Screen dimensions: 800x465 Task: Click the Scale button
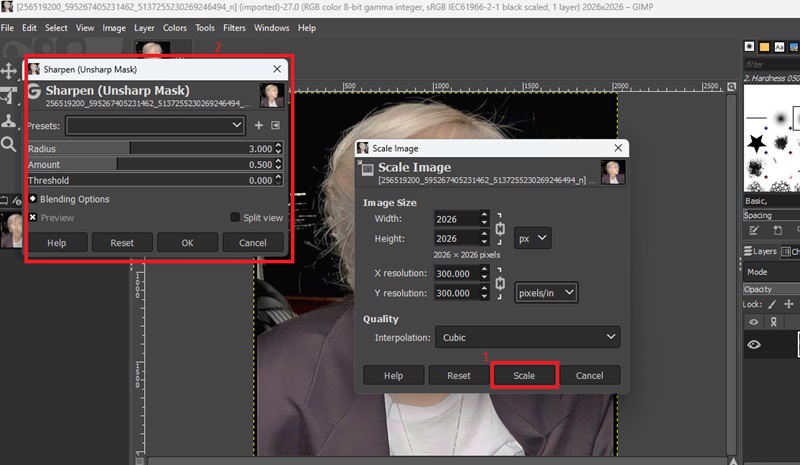[524, 376]
